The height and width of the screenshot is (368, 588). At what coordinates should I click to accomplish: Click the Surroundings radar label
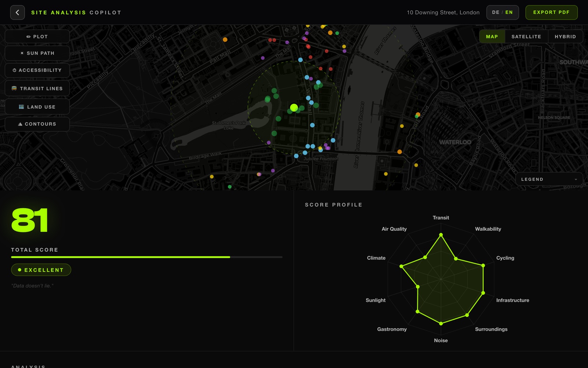click(x=491, y=329)
